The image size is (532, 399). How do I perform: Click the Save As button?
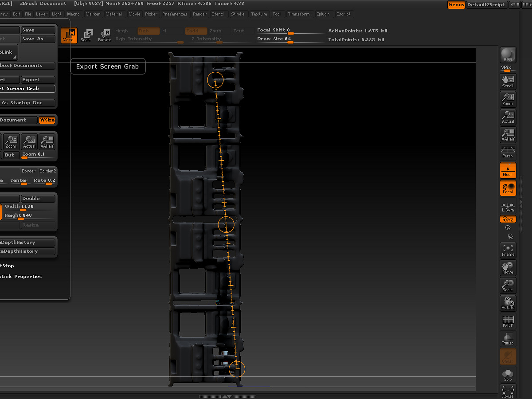[x=38, y=39]
